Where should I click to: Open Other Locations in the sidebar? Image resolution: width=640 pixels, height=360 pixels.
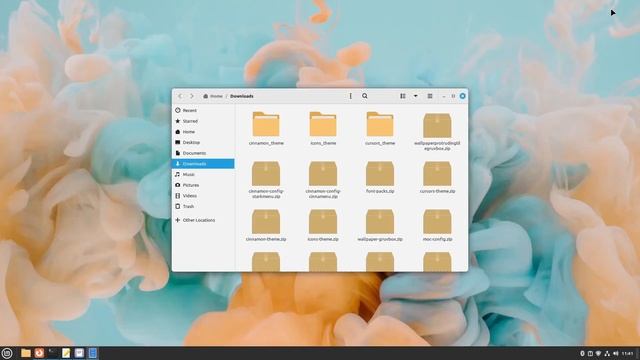(203, 220)
